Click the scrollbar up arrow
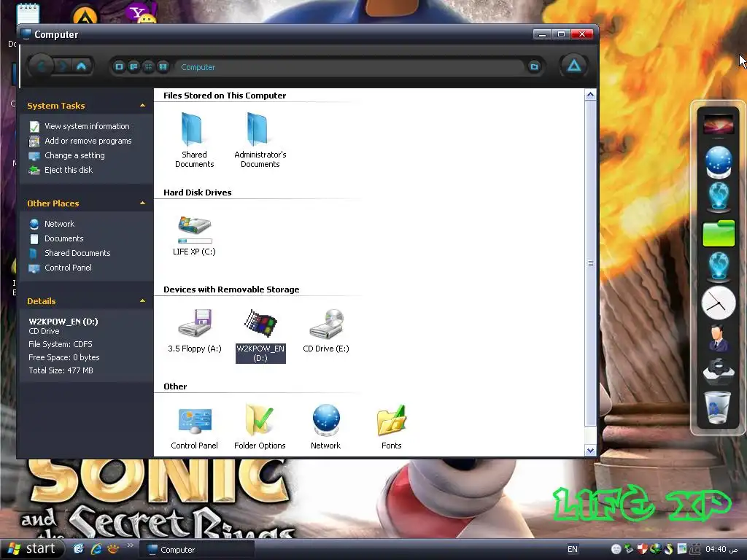 click(x=590, y=95)
